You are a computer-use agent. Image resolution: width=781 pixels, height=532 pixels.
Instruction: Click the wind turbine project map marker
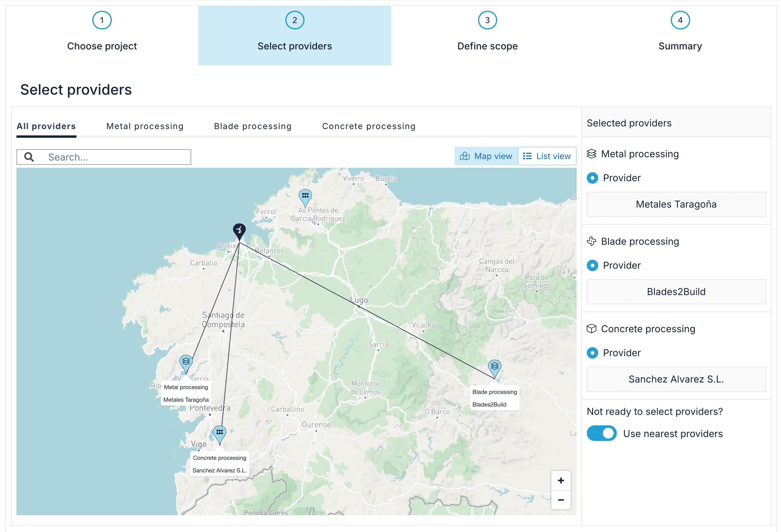click(x=239, y=230)
